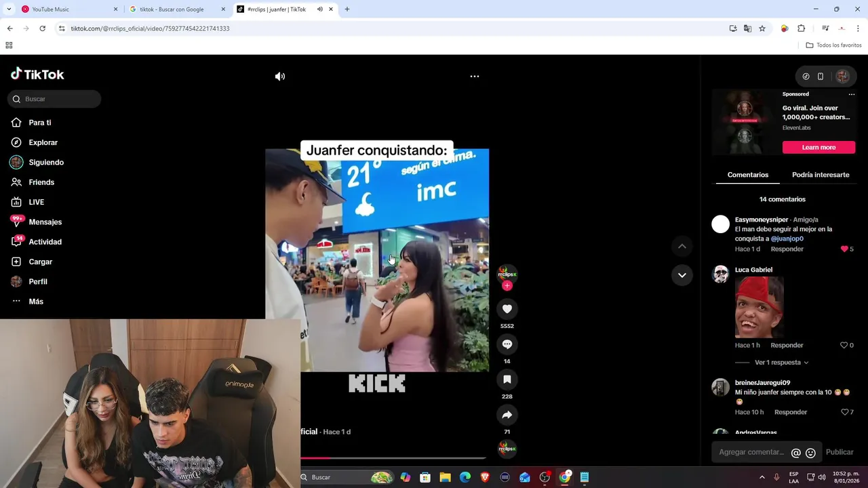Open Chrome's three-dot menu
868x488 pixels.
[x=858, y=28]
